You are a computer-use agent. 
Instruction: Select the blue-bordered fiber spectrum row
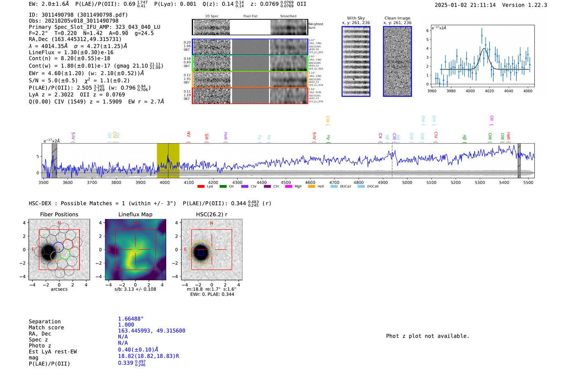250,47
